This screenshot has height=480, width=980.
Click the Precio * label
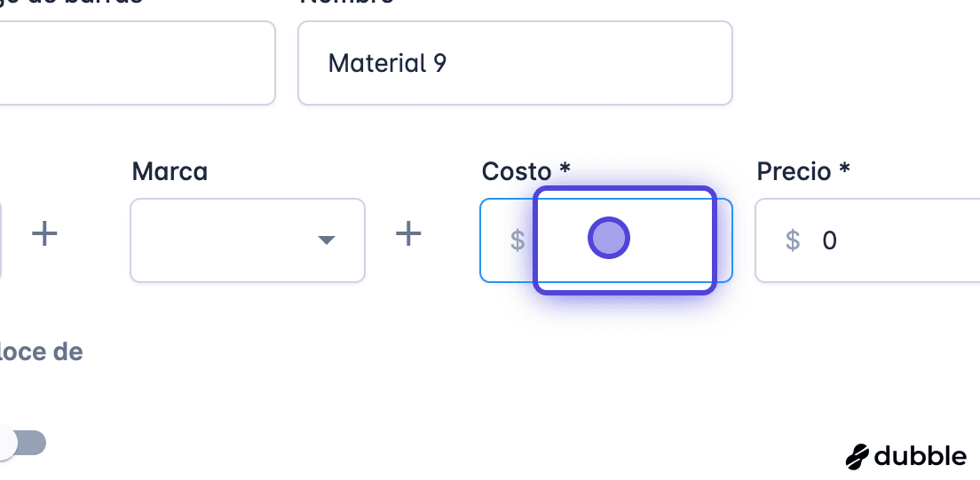803,171
